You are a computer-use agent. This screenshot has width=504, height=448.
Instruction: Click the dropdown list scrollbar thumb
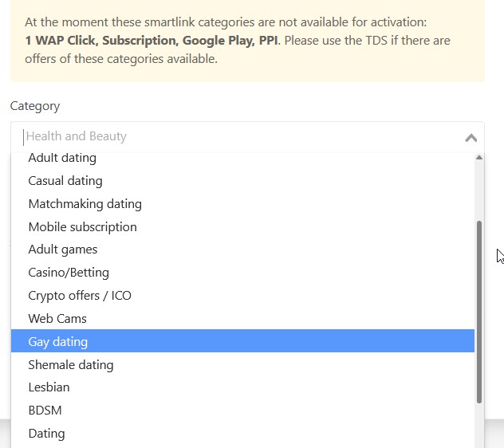(479, 311)
